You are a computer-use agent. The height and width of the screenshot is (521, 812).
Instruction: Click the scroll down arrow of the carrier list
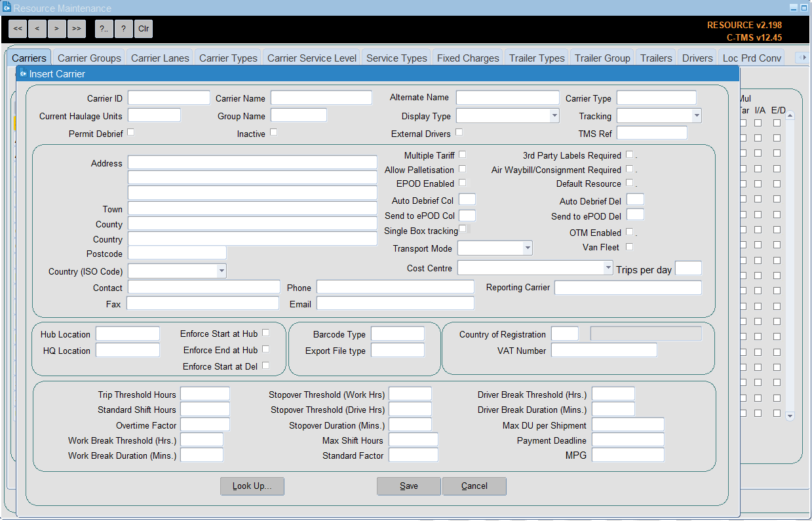point(790,415)
